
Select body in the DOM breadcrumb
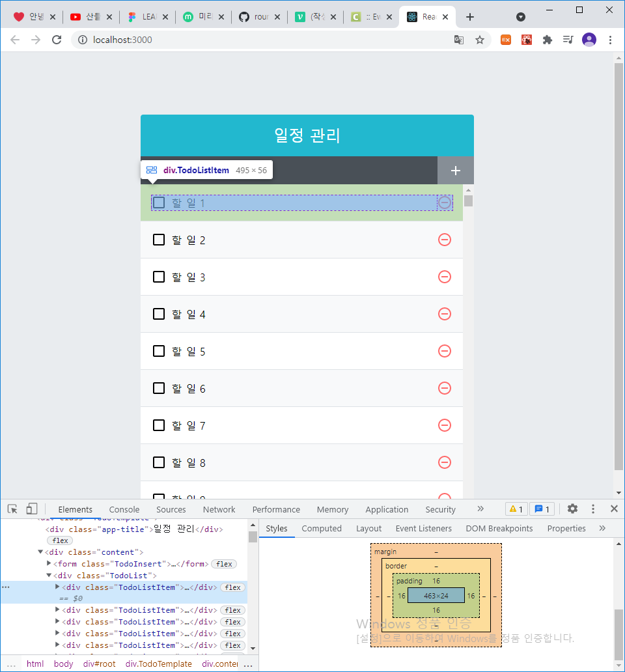tap(63, 664)
